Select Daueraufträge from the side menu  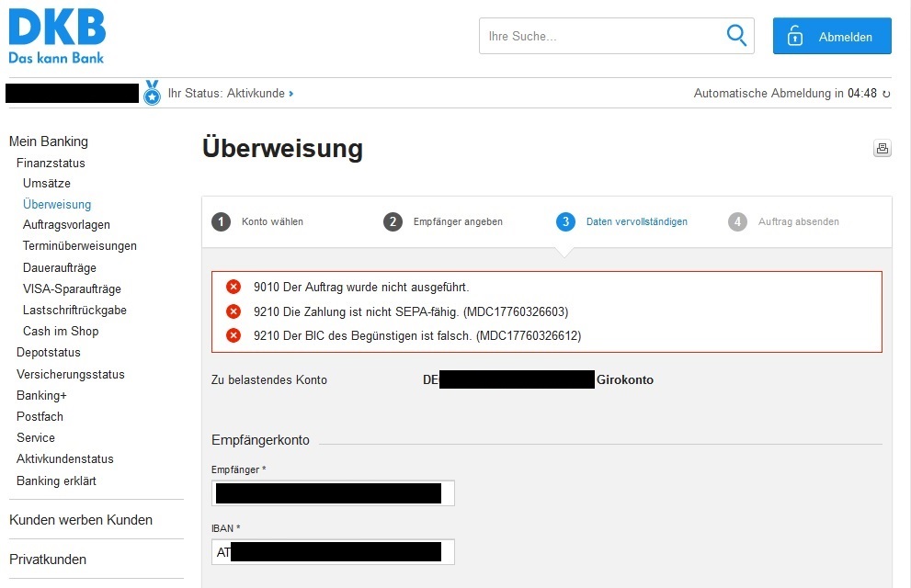pyautogui.click(x=59, y=267)
